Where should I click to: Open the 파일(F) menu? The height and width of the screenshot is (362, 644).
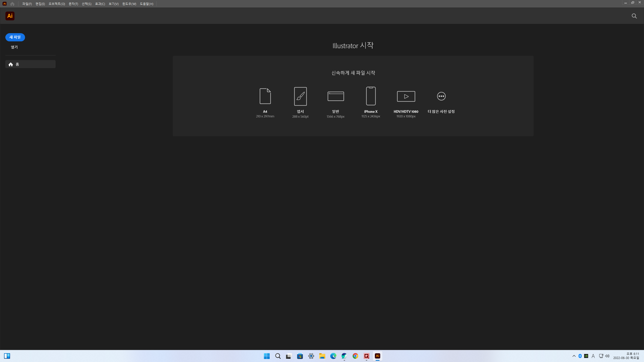pos(27,4)
